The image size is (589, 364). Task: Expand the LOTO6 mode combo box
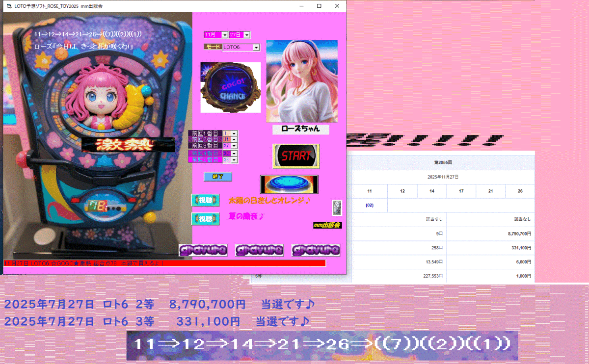click(x=256, y=48)
